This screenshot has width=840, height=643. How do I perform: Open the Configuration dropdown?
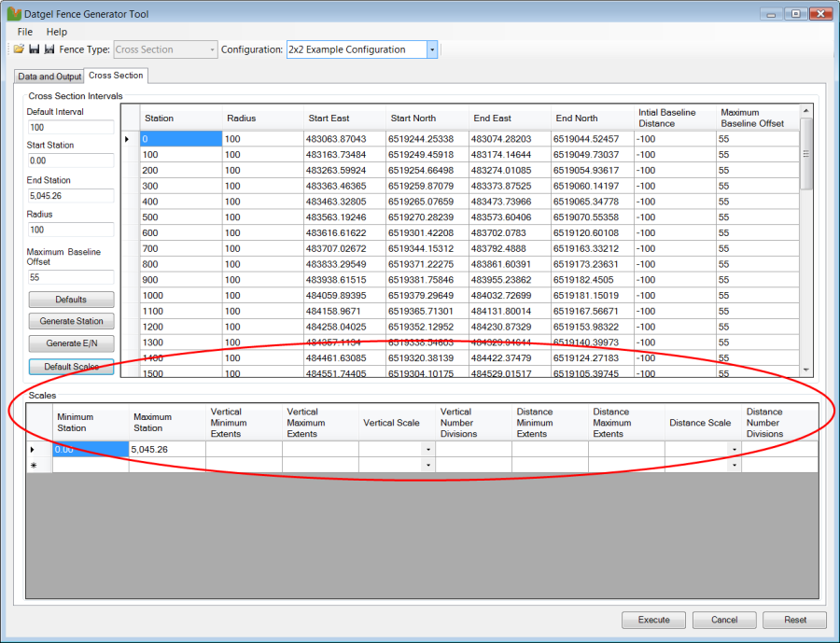pos(431,49)
